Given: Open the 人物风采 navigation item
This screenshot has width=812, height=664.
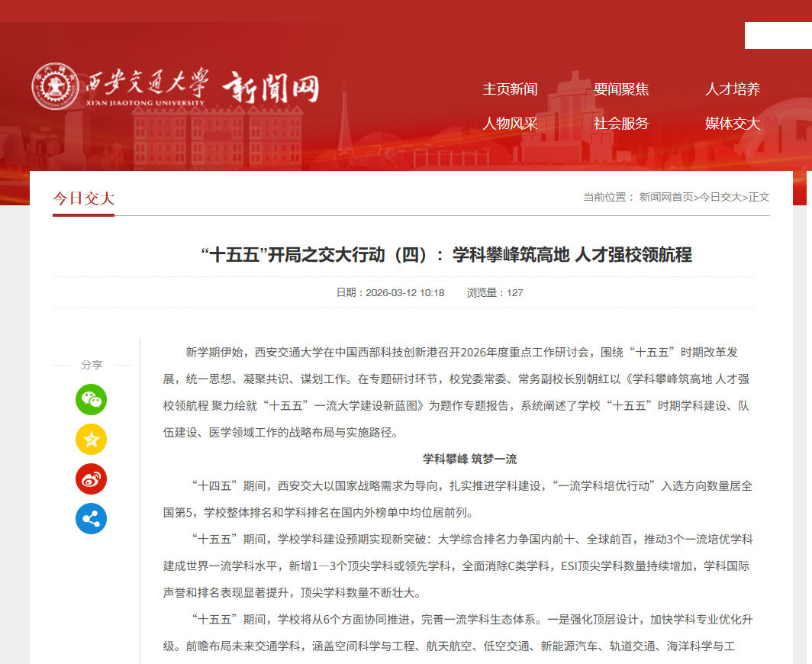Looking at the screenshot, I should click(x=510, y=124).
